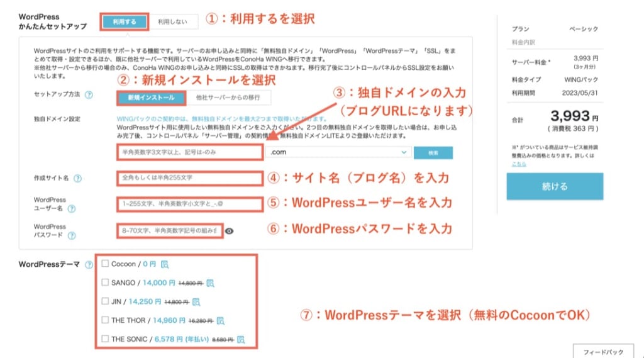Focus the 独自ドメイン input field

pyautogui.click(x=190, y=152)
